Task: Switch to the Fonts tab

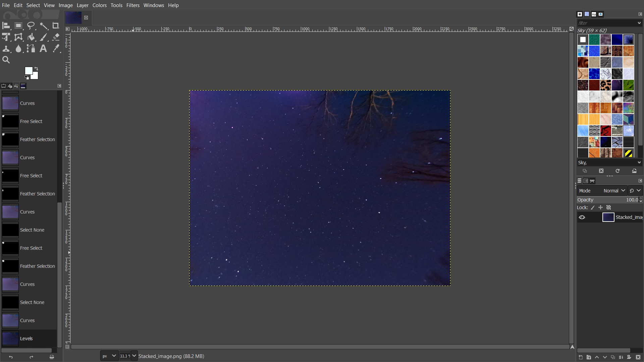Action: [594, 14]
